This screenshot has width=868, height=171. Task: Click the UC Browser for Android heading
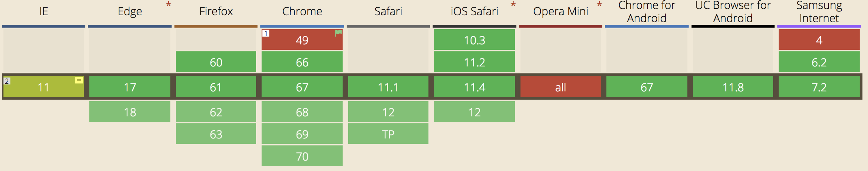click(733, 12)
